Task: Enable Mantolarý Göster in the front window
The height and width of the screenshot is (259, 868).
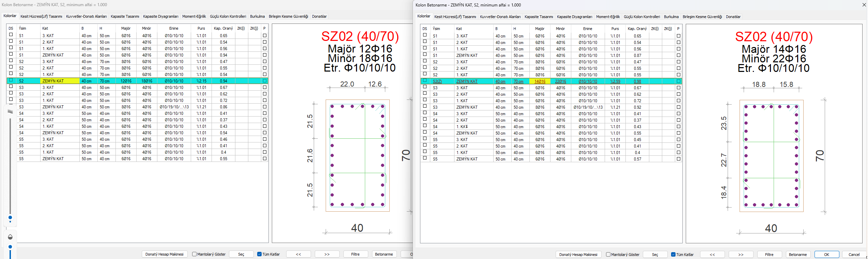Action: point(608,255)
